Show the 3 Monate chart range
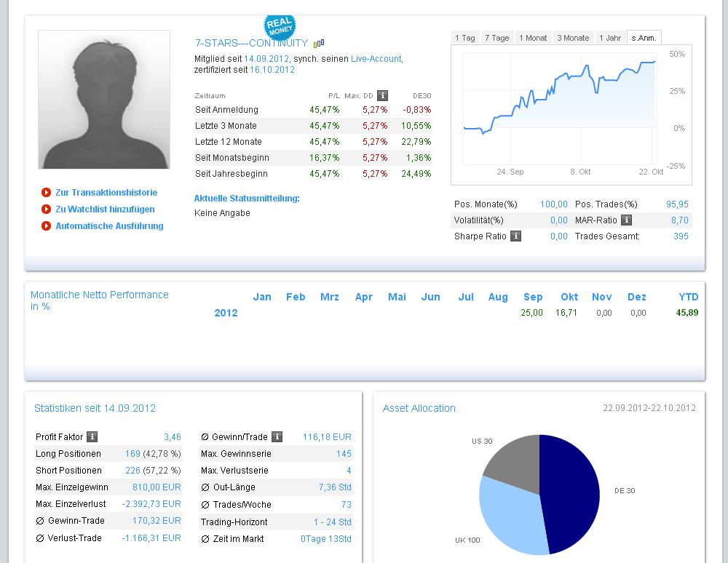Screen dimensions: 728x563 click(x=573, y=38)
